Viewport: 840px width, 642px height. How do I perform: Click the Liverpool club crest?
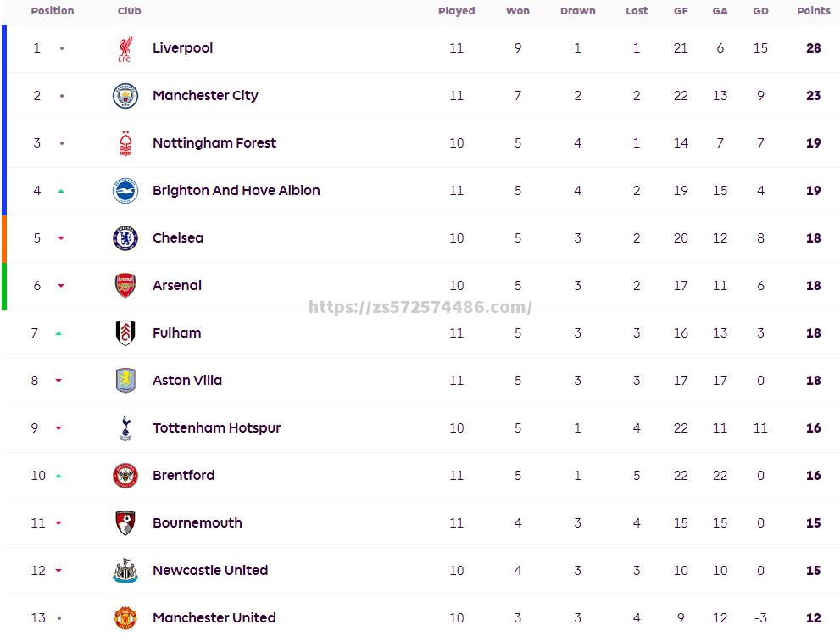point(125,49)
